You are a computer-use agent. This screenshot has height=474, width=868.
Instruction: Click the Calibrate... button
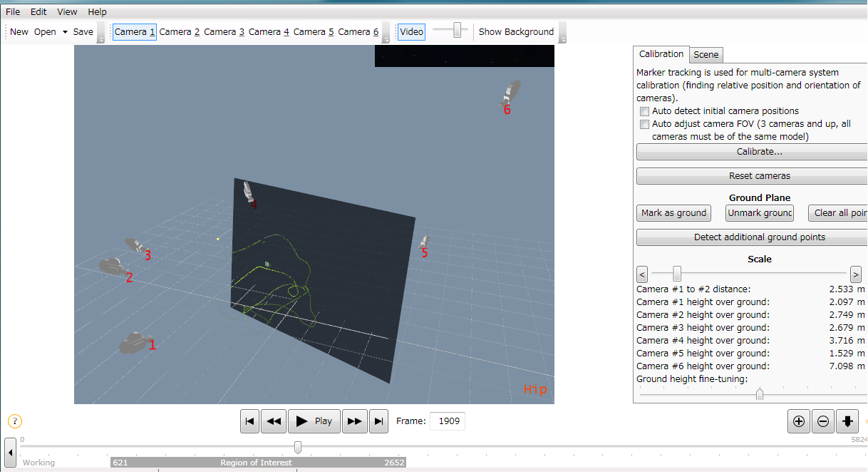click(x=752, y=152)
